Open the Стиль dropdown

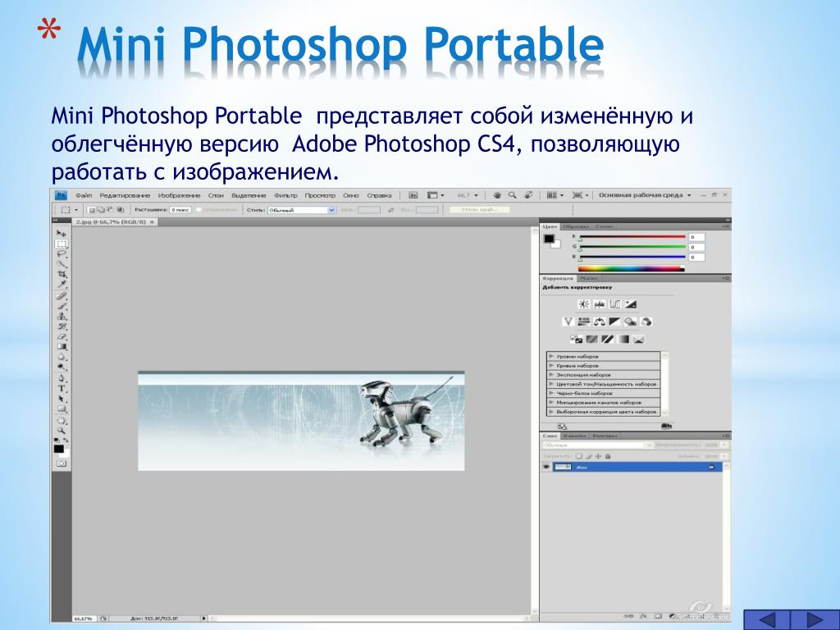point(302,210)
